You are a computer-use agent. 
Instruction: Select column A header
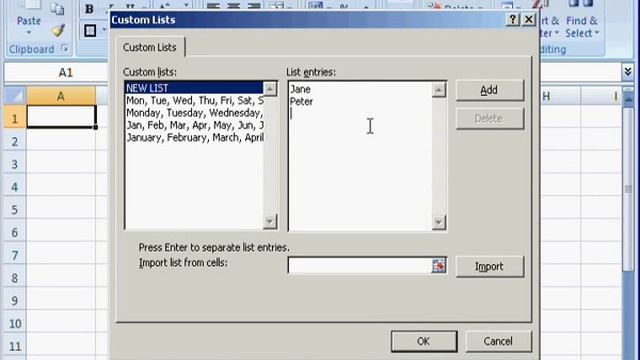click(61, 96)
